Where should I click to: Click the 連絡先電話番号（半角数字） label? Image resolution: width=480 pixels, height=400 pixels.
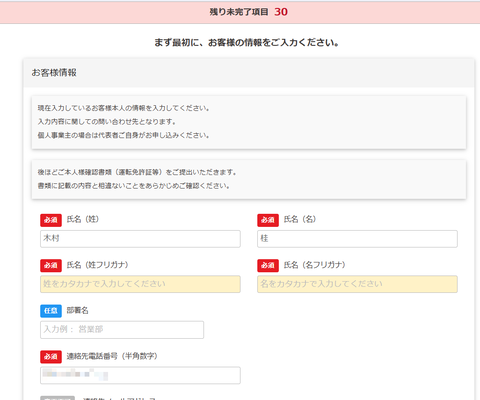coord(112,356)
